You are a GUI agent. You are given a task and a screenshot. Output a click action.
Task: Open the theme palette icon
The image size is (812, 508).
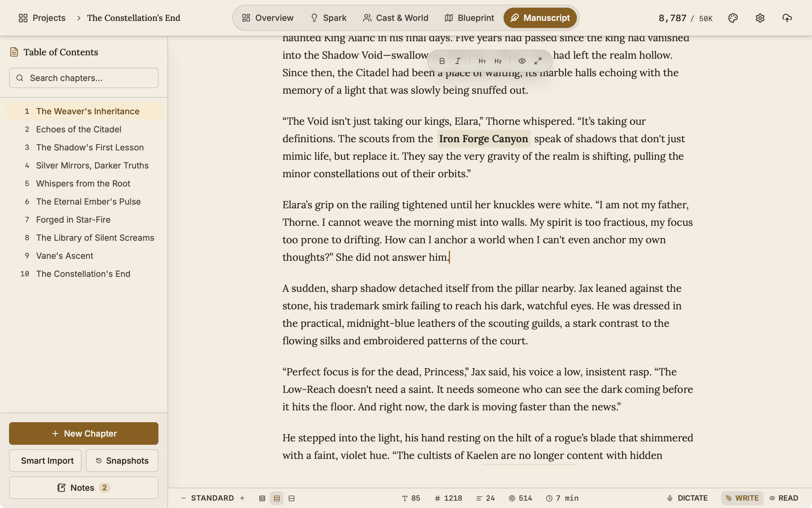click(x=733, y=18)
